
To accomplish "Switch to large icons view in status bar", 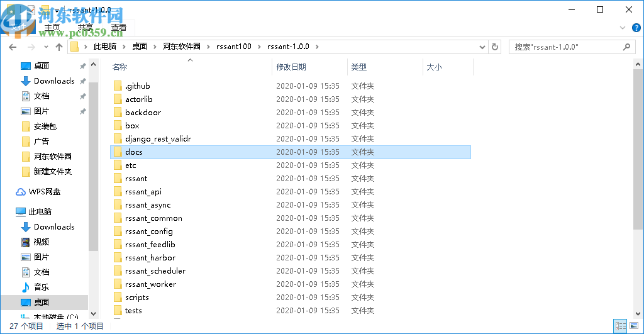I will tap(634, 326).
